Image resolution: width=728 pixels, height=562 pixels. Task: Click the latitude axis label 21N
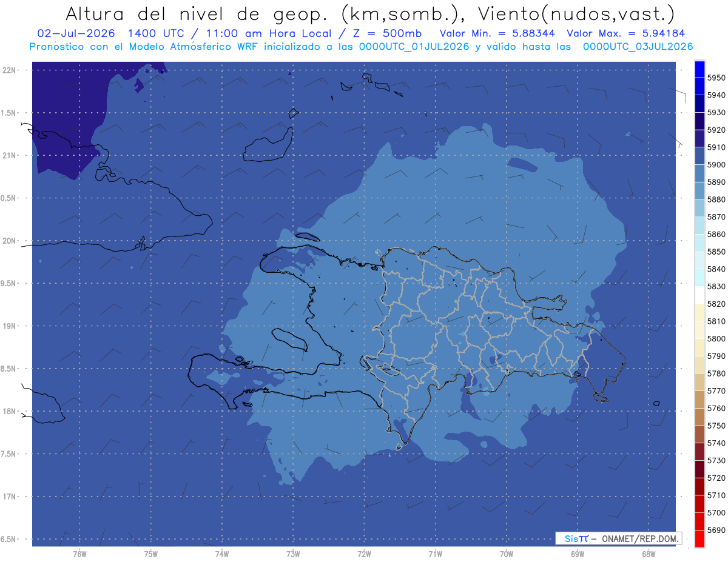10,156
